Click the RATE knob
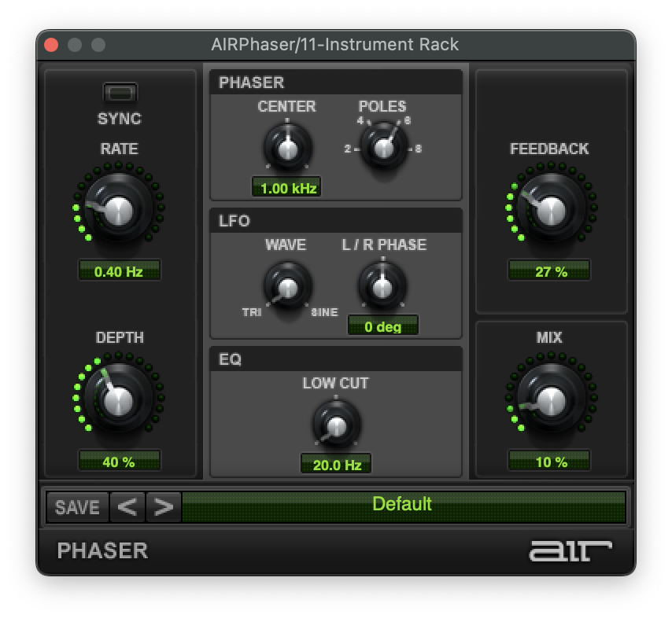Viewport: 672px width, 618px height. coord(119,210)
